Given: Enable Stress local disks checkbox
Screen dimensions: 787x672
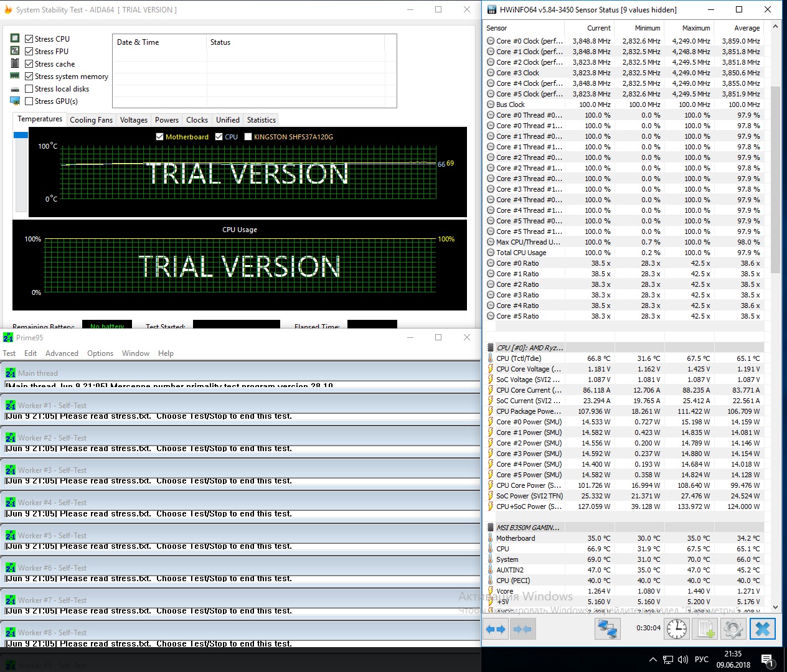Looking at the screenshot, I should point(29,88).
